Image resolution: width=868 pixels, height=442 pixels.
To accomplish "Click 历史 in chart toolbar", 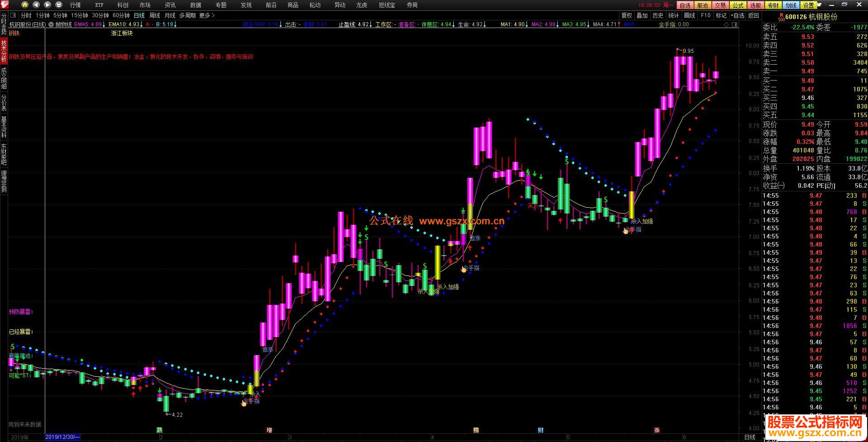I will pos(658,15).
